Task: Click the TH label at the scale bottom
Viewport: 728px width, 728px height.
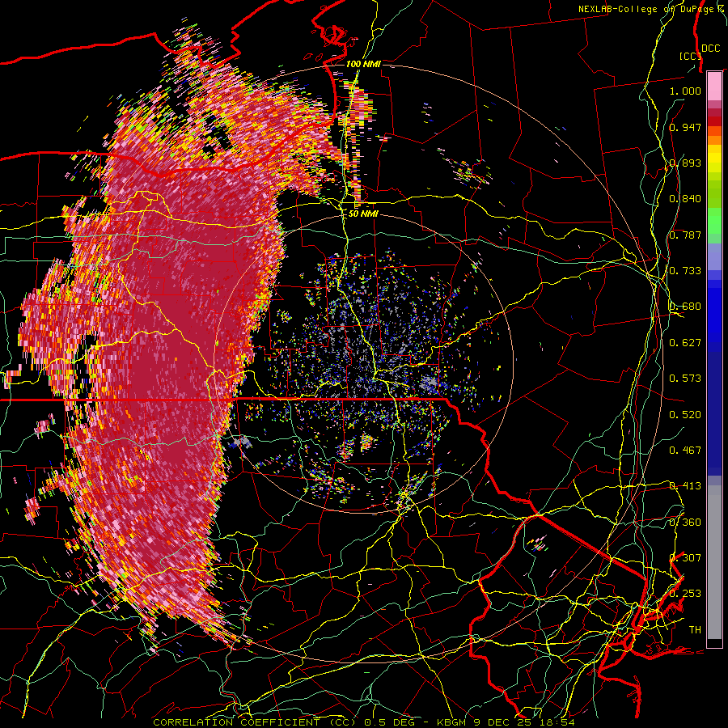Action: coord(695,630)
